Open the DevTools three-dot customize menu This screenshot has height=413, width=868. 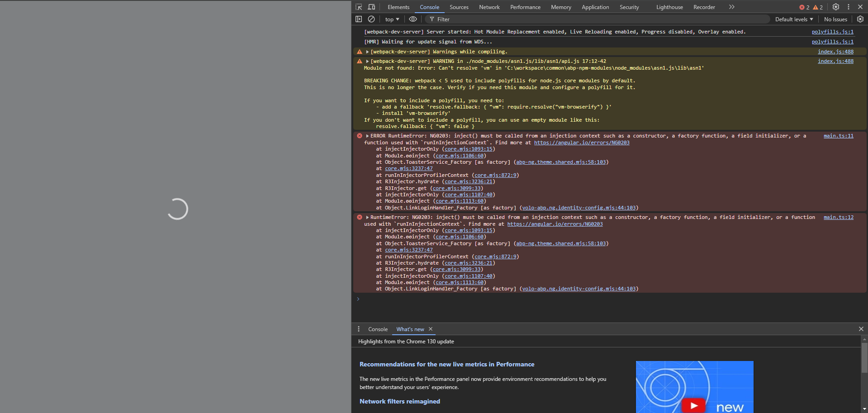(849, 7)
